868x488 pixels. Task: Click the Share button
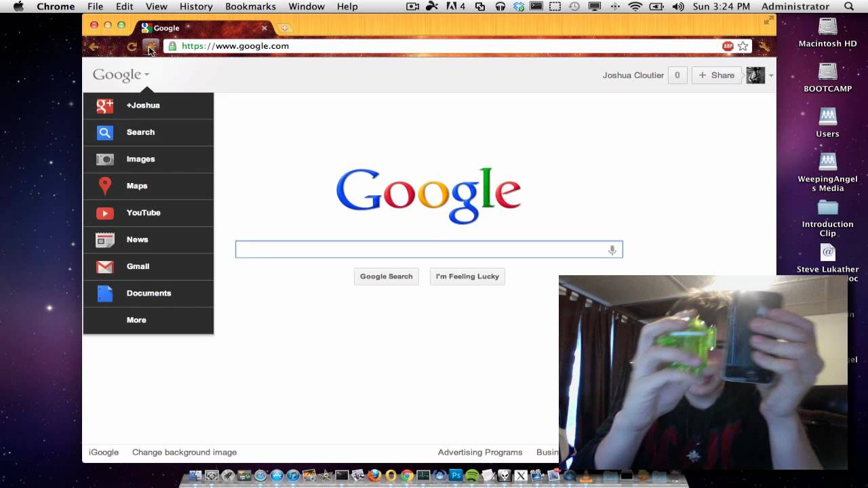click(716, 75)
